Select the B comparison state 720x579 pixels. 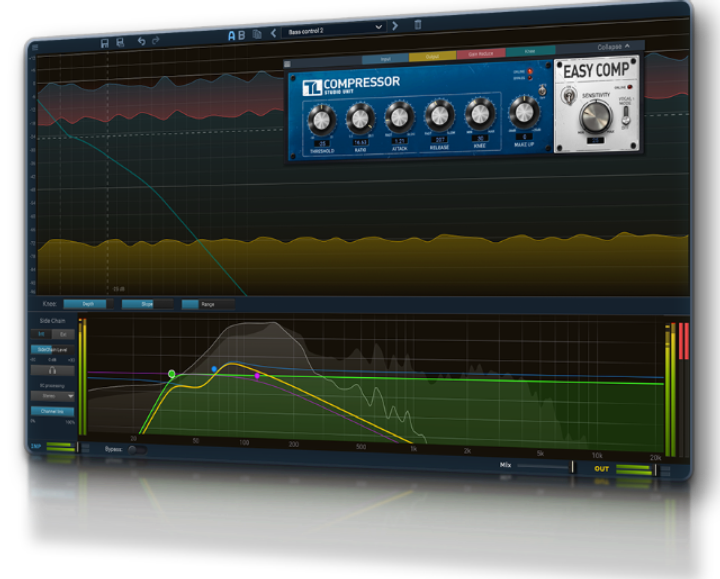[x=242, y=35]
